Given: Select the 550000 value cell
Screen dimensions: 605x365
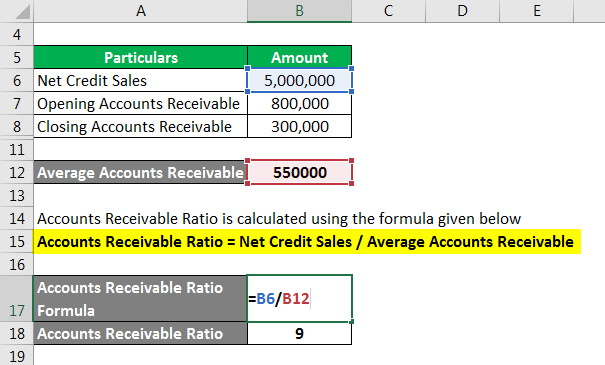Looking at the screenshot, I should [299, 172].
